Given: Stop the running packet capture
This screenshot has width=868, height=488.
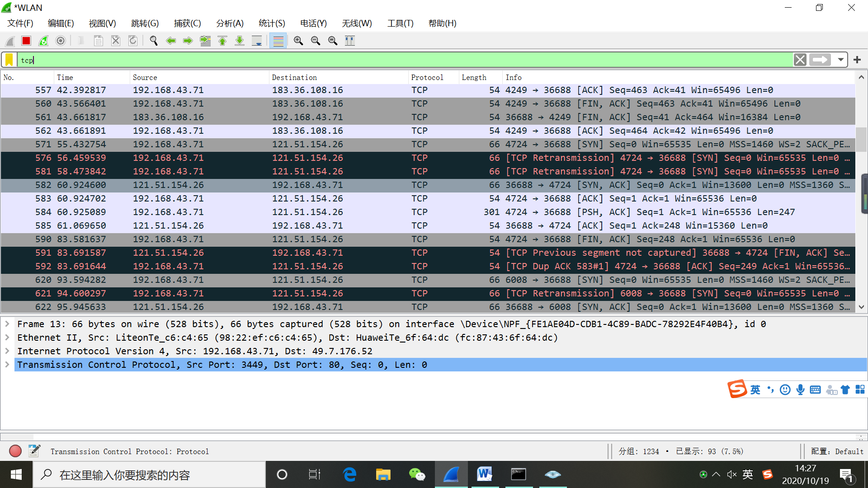Looking at the screenshot, I should 26,41.
